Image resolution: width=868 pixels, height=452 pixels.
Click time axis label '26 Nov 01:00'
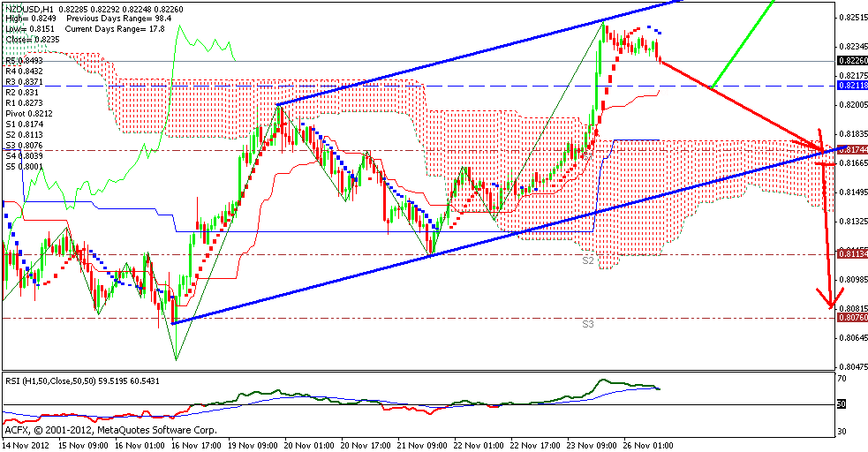(x=650, y=445)
